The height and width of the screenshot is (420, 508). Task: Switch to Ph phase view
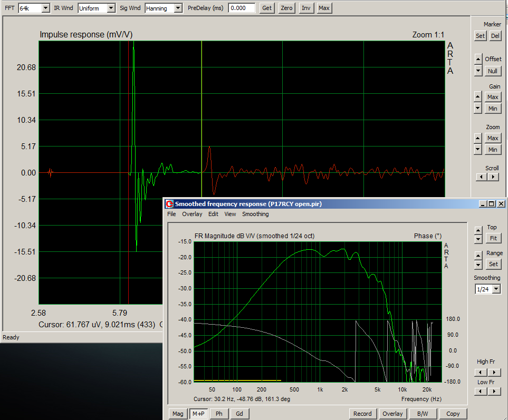tap(219, 414)
